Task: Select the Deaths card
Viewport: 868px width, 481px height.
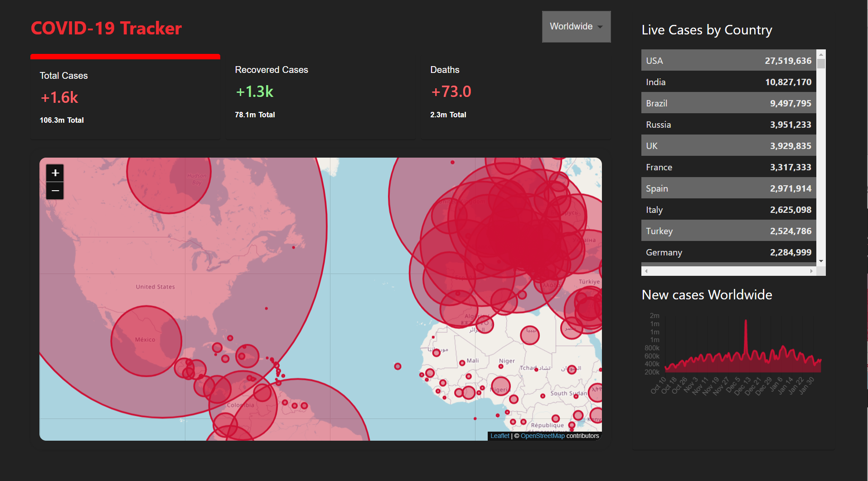Action: click(516, 97)
